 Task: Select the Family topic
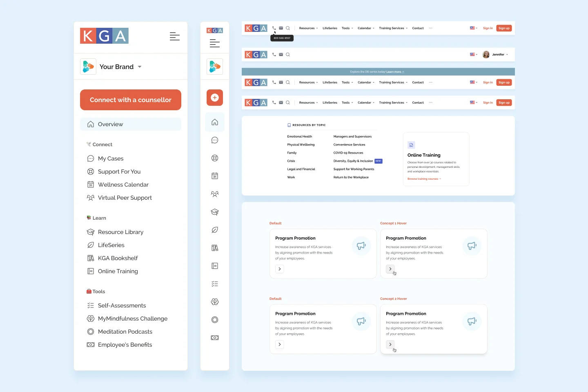pos(292,153)
